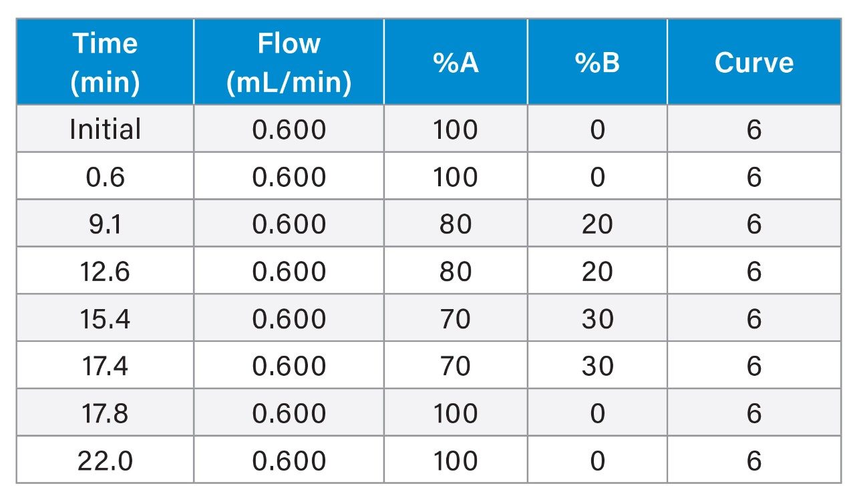Click the 12.6 time cell
This screenshot has width=855, height=504.
point(105,272)
